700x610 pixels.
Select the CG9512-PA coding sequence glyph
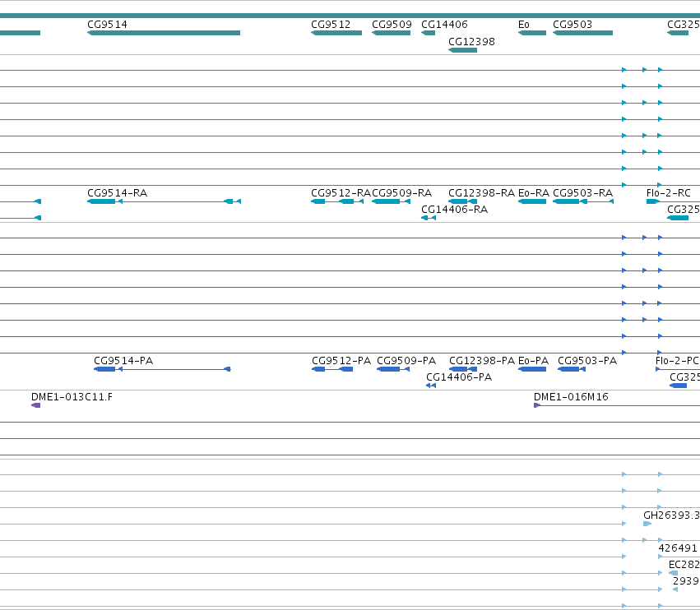point(332,369)
